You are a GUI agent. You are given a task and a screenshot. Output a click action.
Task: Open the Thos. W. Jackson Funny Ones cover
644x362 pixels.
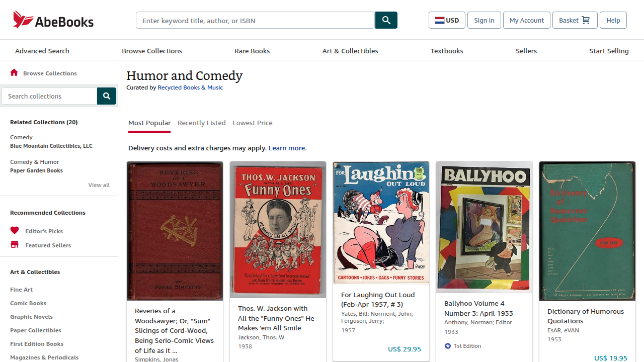coord(278,230)
